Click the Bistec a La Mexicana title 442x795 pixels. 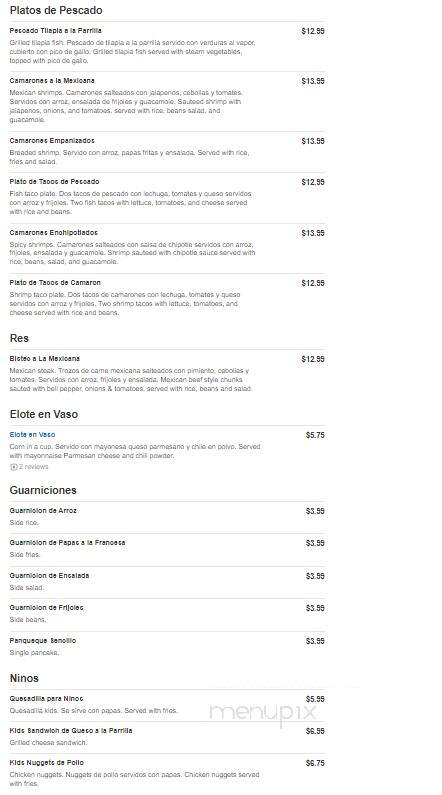coord(45,358)
